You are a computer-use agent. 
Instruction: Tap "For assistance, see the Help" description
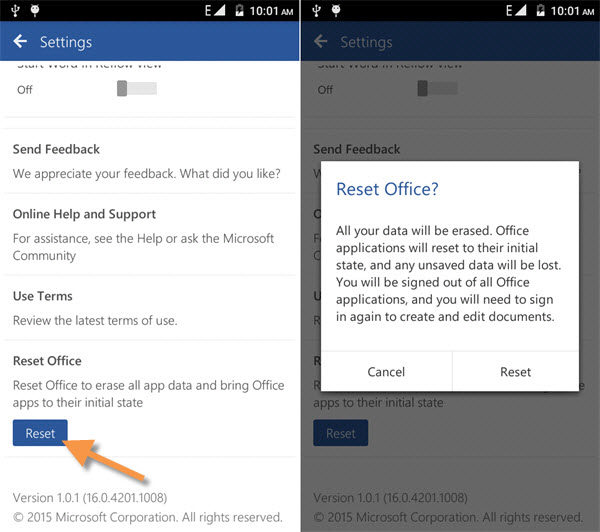pos(143,247)
